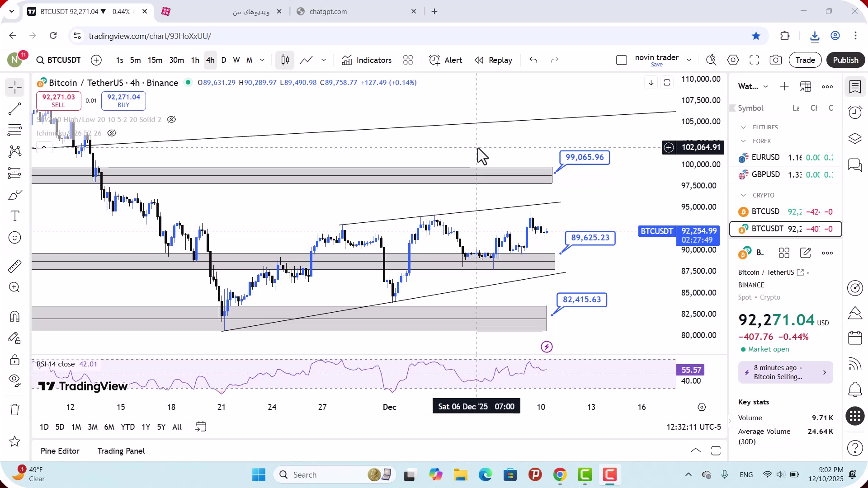Publish the chart idea

pos(845,60)
